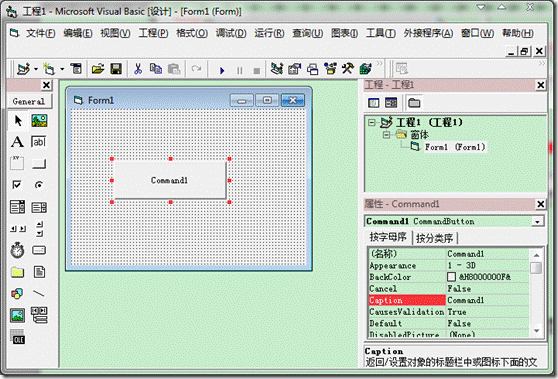Click the Command1 button on Form1

click(169, 180)
